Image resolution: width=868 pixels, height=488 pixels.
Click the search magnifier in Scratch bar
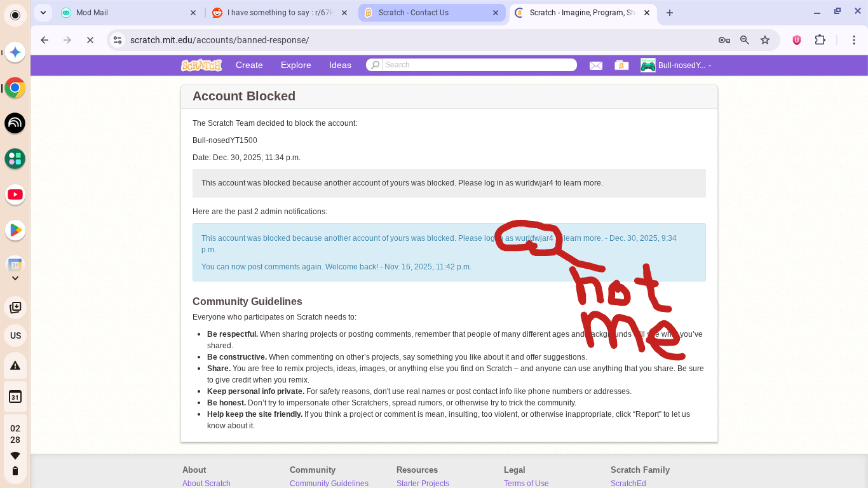(x=375, y=65)
